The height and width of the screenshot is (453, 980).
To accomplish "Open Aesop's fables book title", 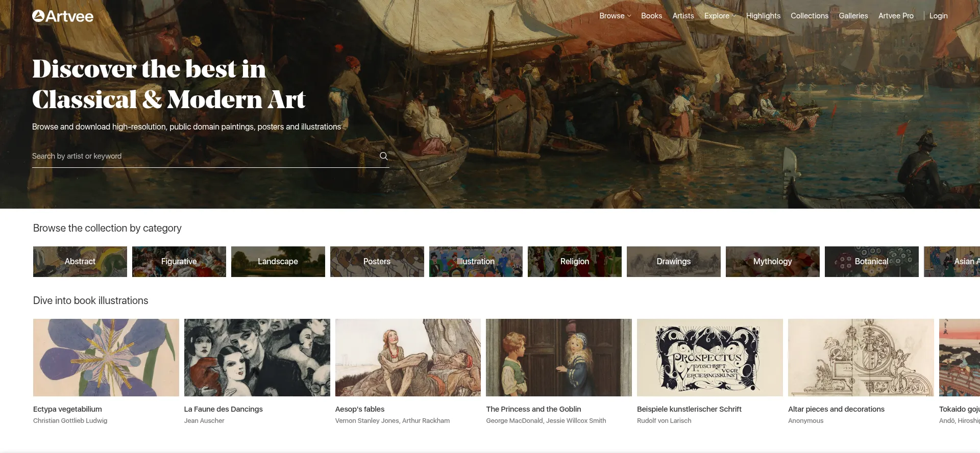I will pos(360,409).
